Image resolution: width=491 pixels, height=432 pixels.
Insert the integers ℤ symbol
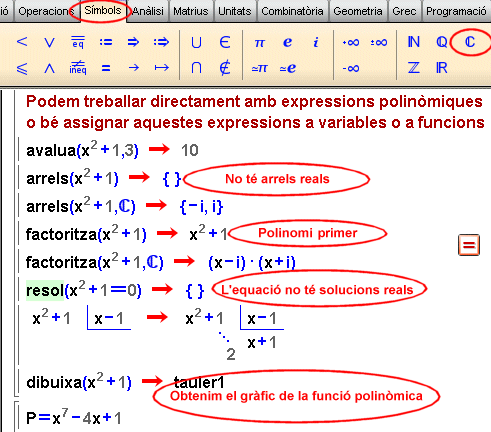point(414,68)
